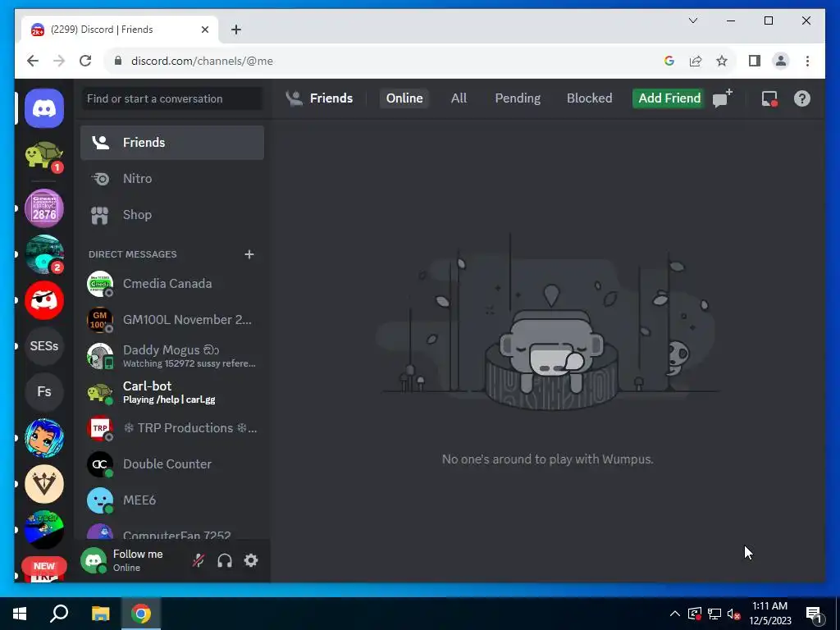
Task: Open GM100L November direct message
Action: pyautogui.click(x=172, y=320)
